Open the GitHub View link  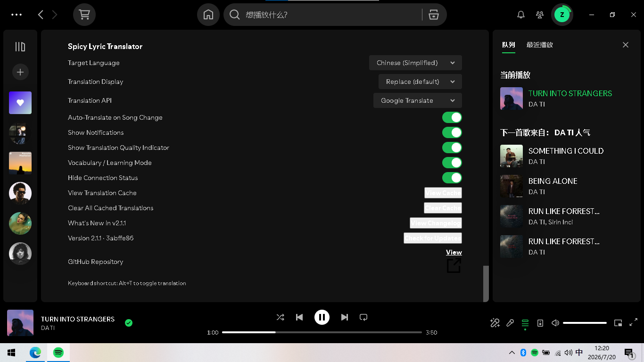coord(454,252)
